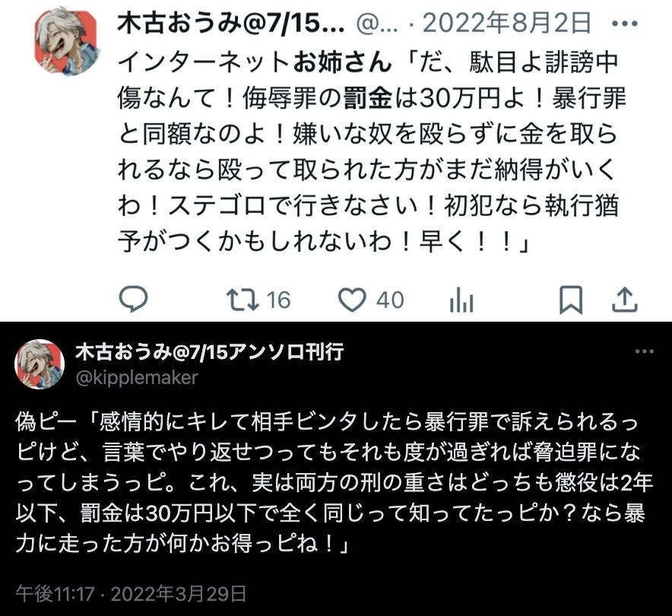This screenshot has width=672, height=616.
Task: Open the top tweet author's avatar
Action: [66, 40]
